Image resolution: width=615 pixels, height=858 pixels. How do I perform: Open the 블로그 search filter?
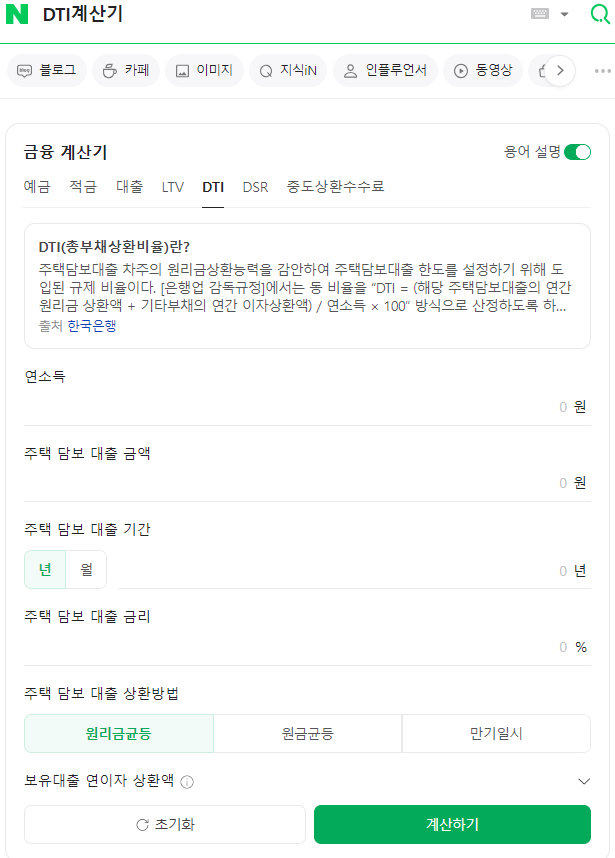47,71
